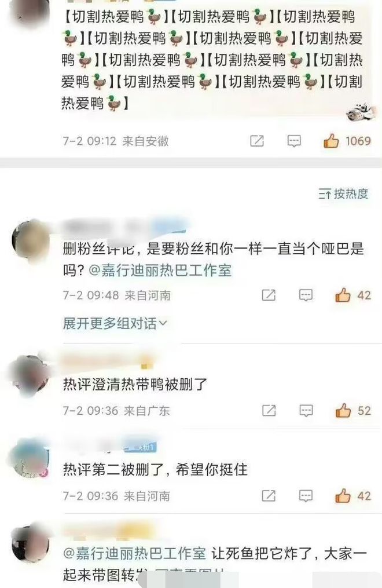This screenshot has height=588, width=382.
Task: Tap the panda sticker beside the top comment
Action: pos(360,111)
